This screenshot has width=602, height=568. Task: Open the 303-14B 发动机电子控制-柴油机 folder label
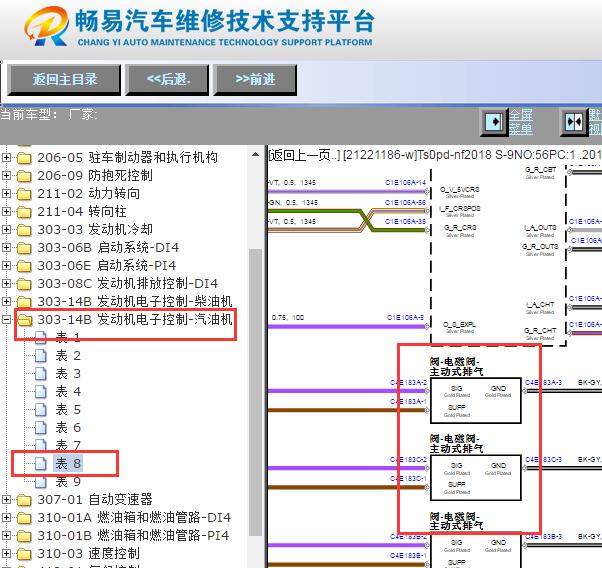pyautogui.click(x=135, y=301)
